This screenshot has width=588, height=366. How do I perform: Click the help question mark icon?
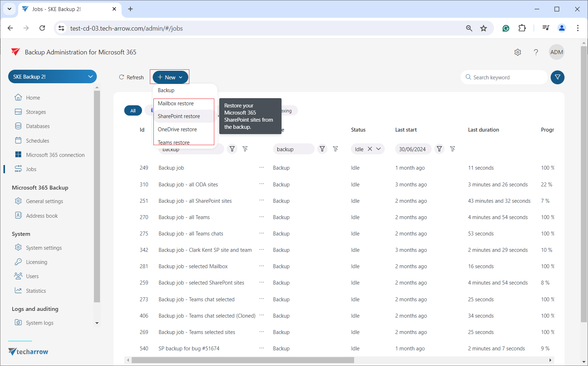(536, 52)
